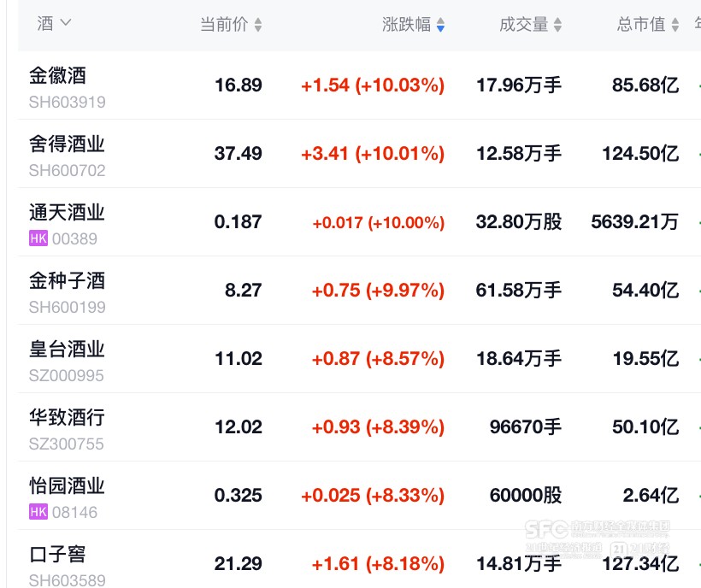
Task: Click volume 60000股
Action: [x=526, y=495]
